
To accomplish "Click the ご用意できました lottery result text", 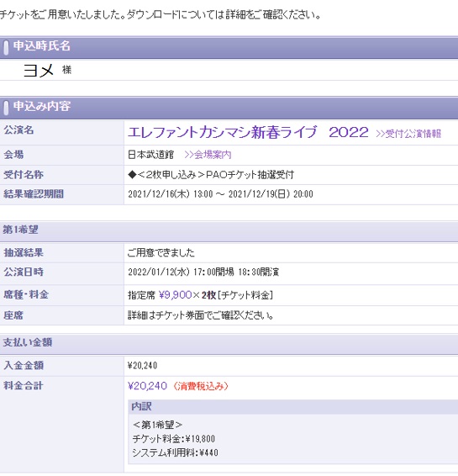I will tap(161, 252).
